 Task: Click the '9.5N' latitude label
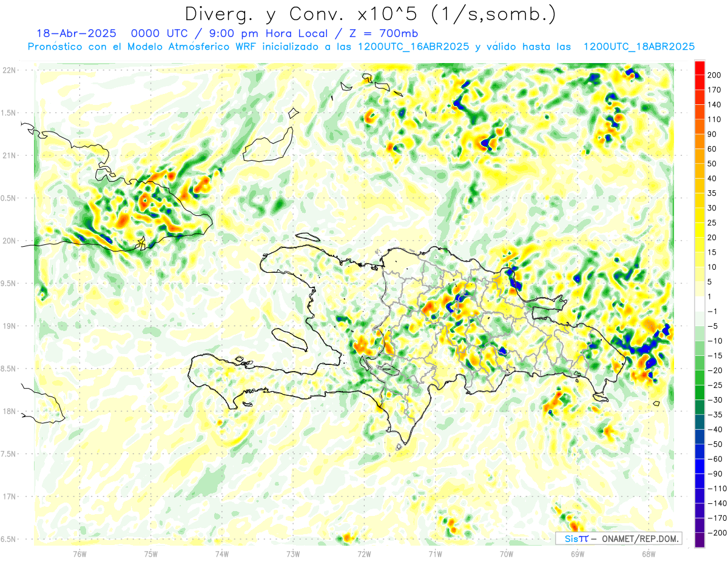[8, 283]
